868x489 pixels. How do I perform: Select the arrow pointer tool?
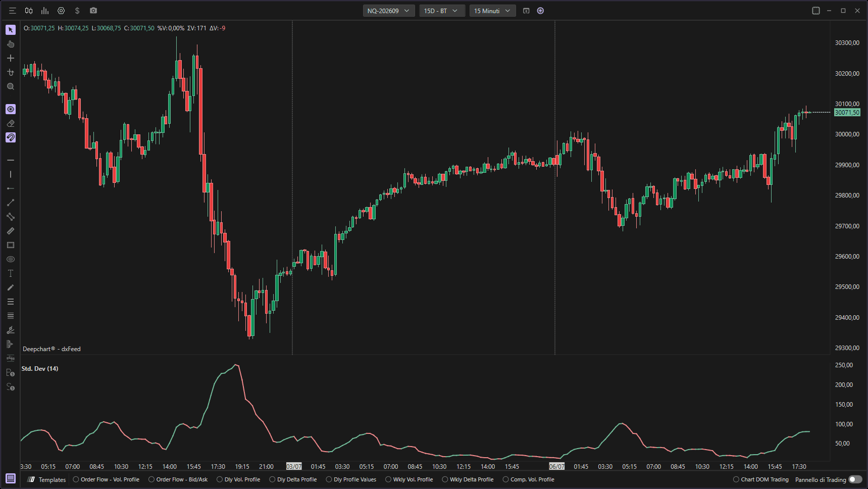[x=11, y=30]
